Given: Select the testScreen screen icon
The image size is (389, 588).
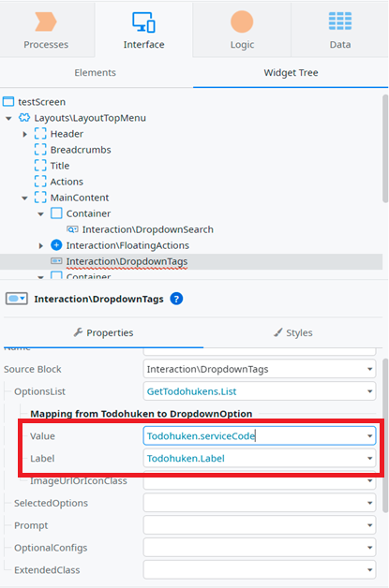Looking at the screenshot, I should [x=8, y=102].
